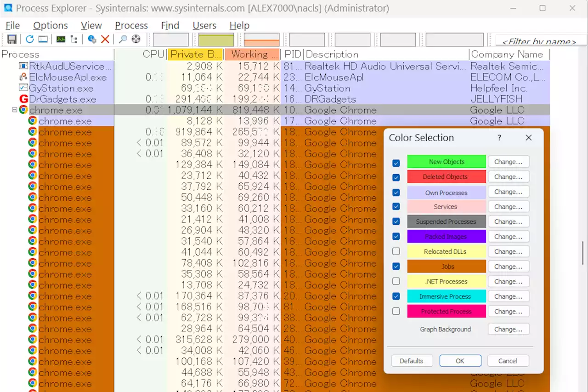Click the green CPU graph toolbar icon
The width and height of the screenshot is (588, 392).
61,40
